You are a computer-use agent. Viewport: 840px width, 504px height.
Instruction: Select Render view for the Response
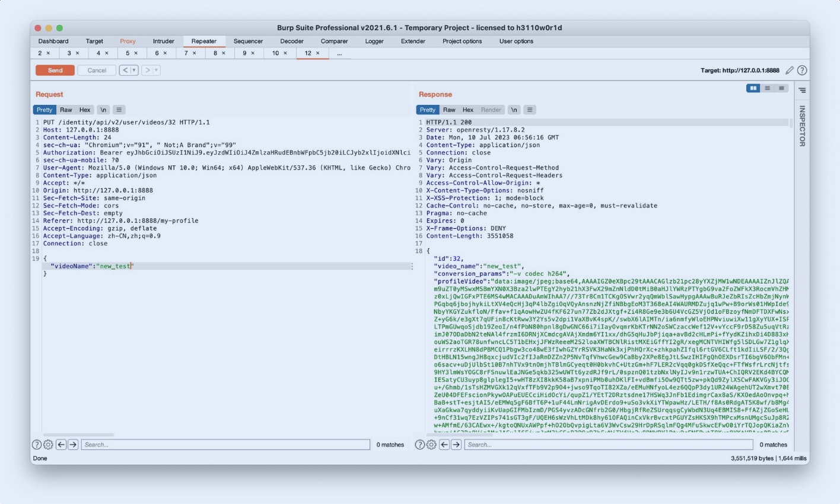coord(491,110)
